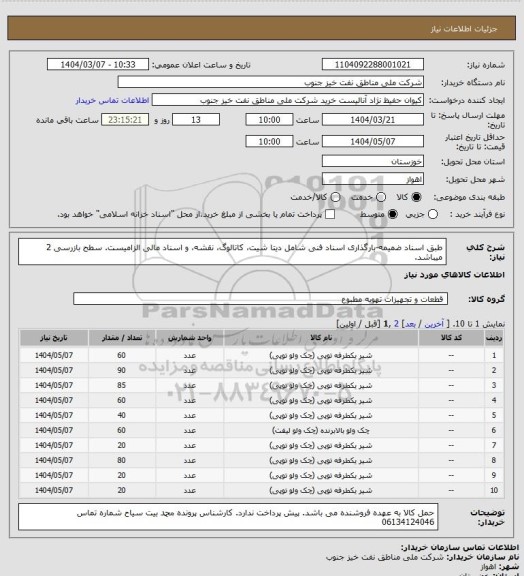Choose the متوسط purchase type radio
Screen dimensions: 524x576
(x=393, y=214)
